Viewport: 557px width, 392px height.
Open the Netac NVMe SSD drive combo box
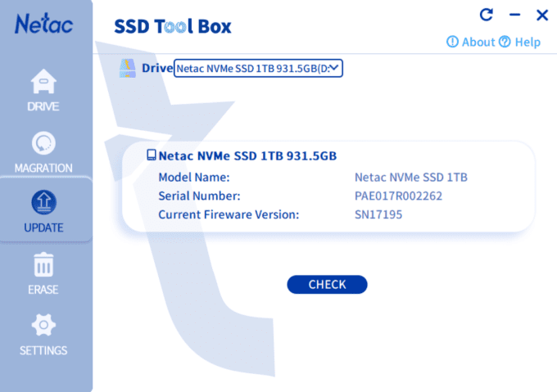coord(258,68)
